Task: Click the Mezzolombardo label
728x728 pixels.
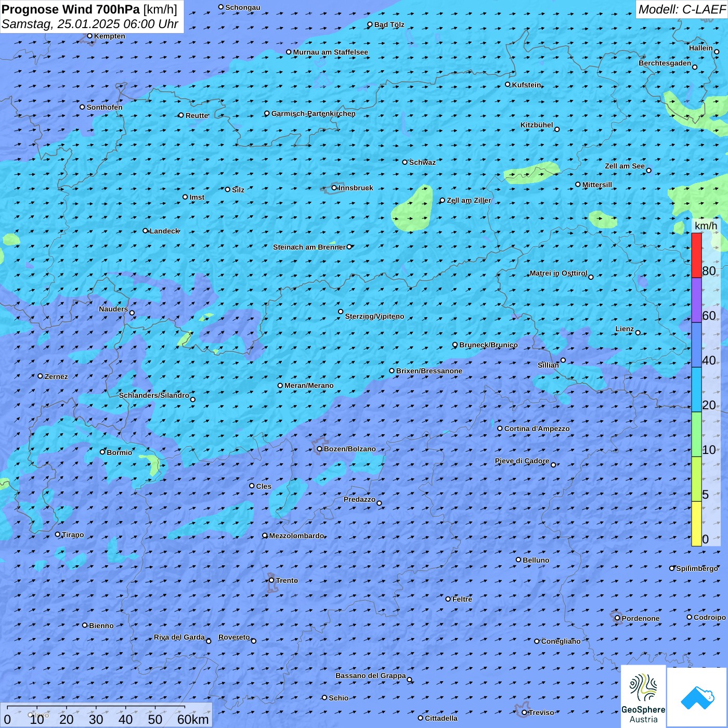Action: point(296,536)
